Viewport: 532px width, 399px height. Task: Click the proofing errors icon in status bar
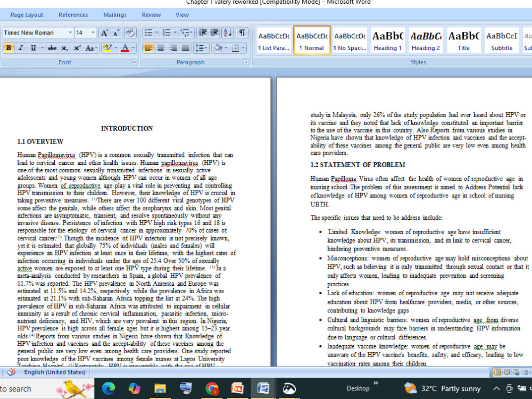[x=11, y=372]
